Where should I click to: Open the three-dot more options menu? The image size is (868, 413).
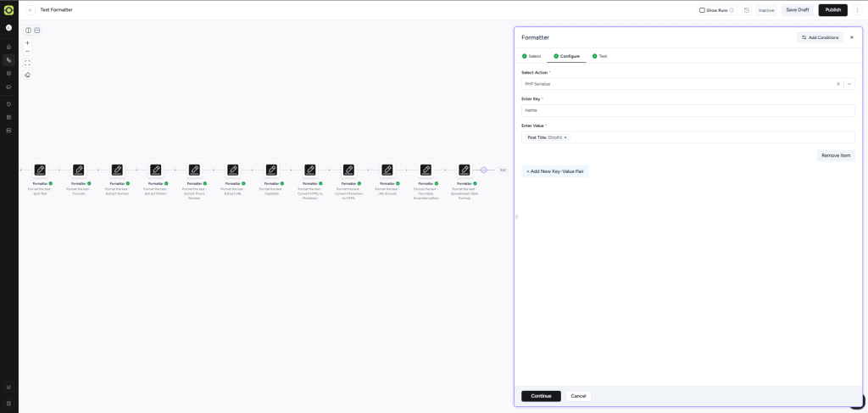[857, 10]
